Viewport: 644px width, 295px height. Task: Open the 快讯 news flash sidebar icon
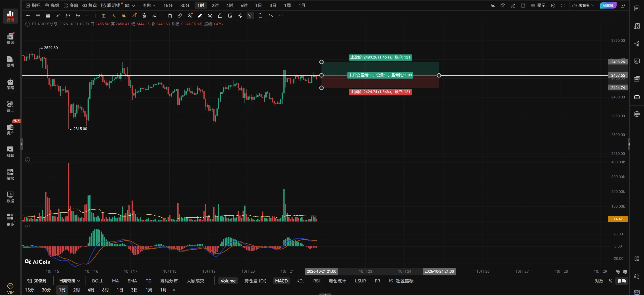click(x=10, y=38)
